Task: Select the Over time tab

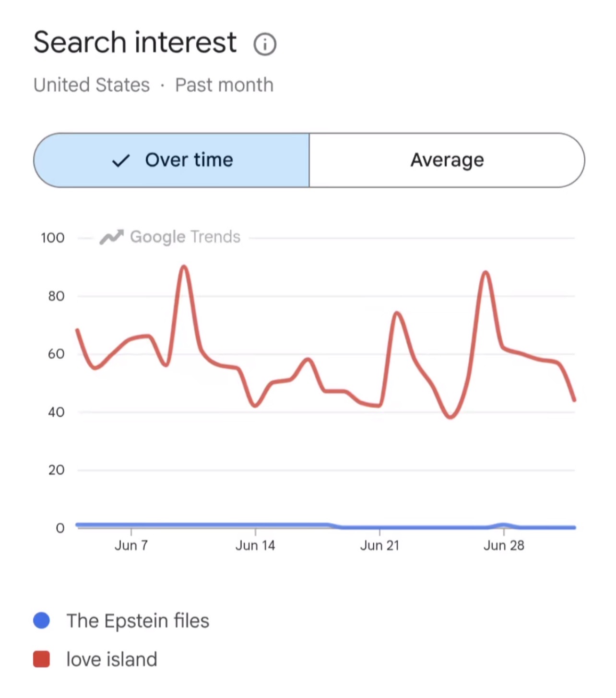Action: tap(171, 160)
